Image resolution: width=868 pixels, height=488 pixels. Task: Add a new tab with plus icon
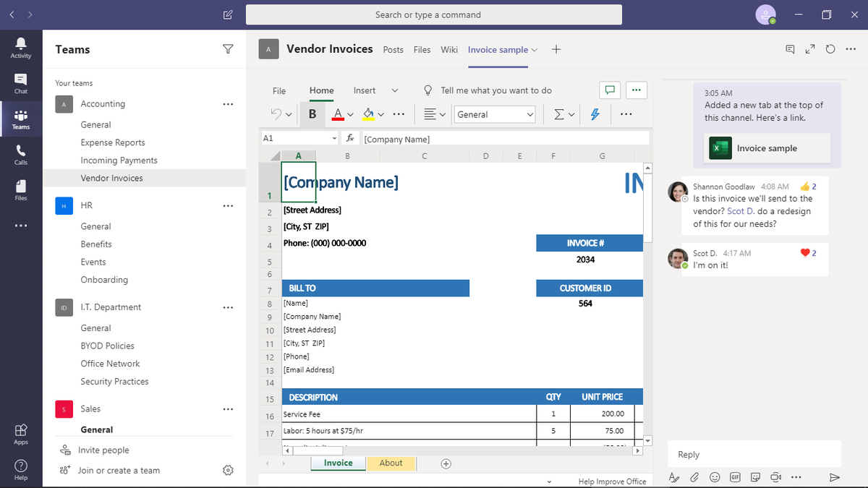[x=556, y=49]
